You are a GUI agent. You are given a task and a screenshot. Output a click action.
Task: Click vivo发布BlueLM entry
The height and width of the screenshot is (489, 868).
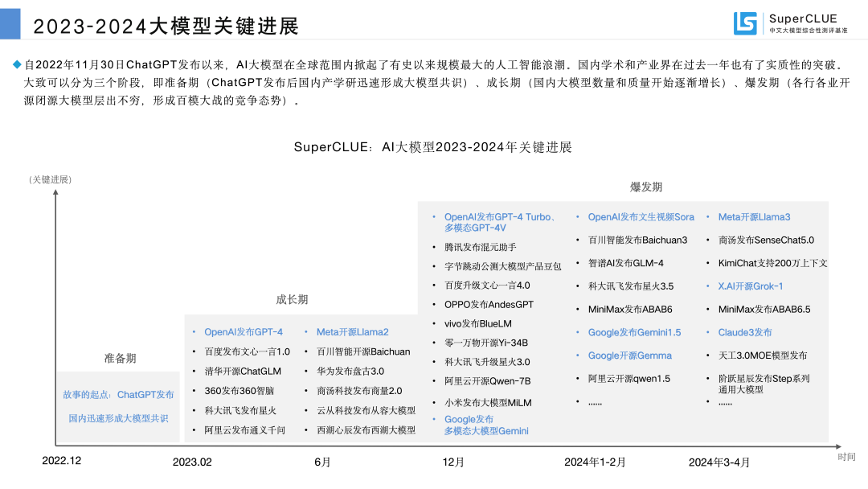[478, 324]
